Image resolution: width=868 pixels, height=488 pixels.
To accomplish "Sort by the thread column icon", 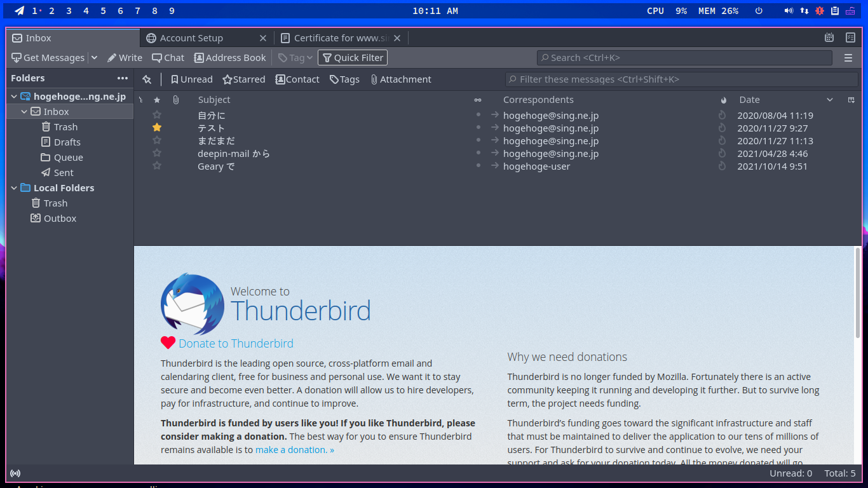I will click(141, 100).
